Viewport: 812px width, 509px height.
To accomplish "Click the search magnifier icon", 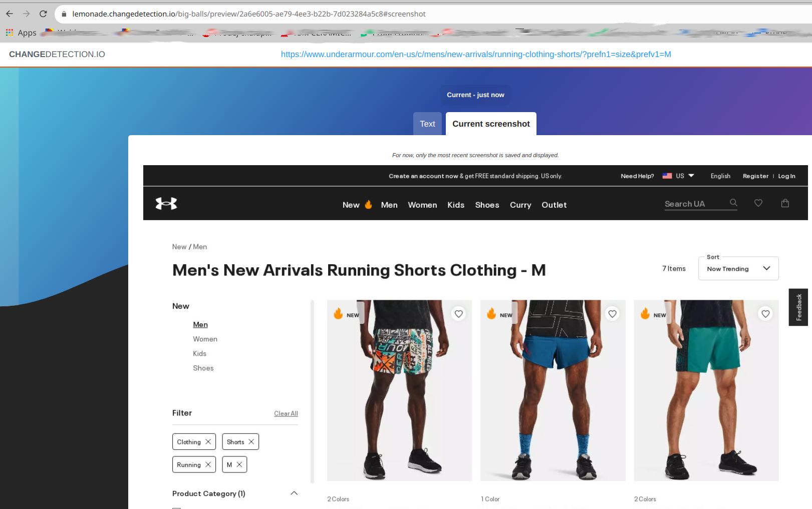I will click(x=733, y=203).
